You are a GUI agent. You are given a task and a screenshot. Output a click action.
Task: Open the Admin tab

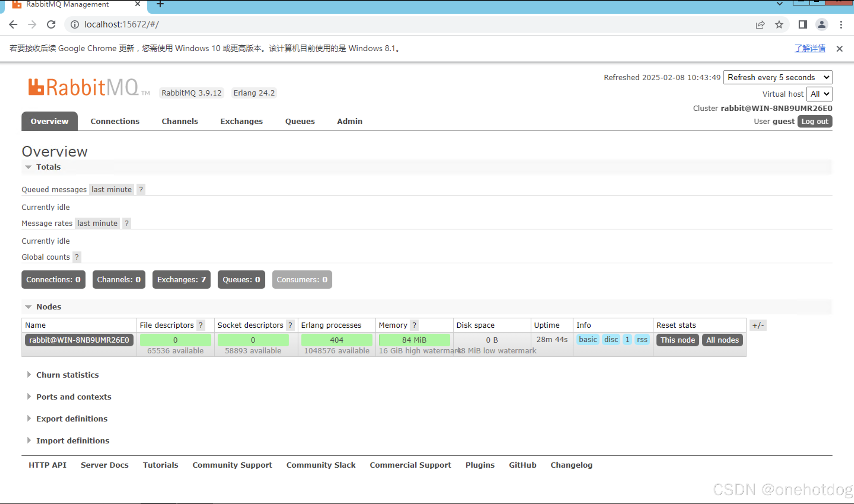349,121
